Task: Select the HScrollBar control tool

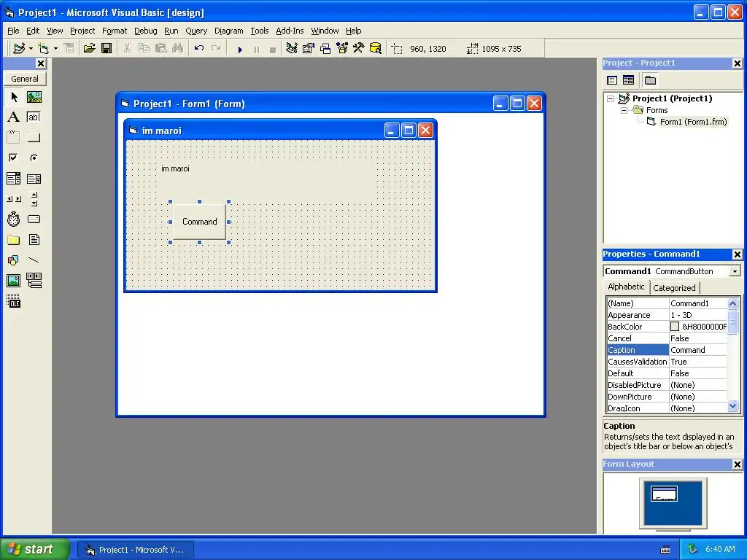Action: (x=14, y=199)
